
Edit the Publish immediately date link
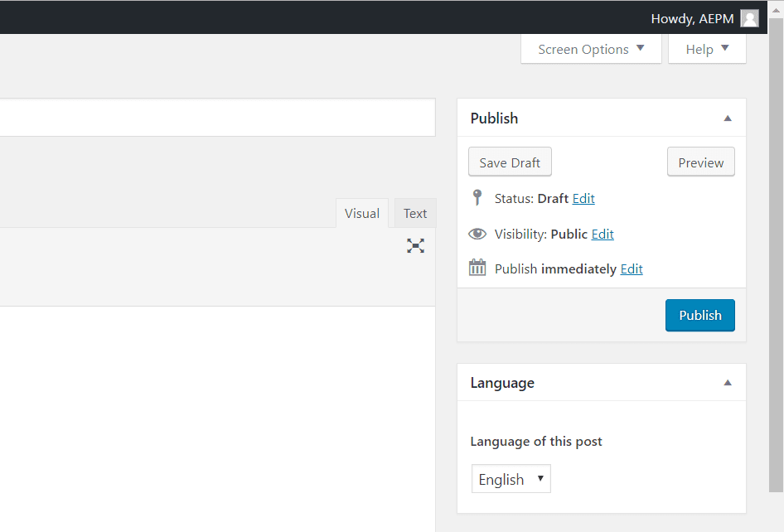pos(632,269)
